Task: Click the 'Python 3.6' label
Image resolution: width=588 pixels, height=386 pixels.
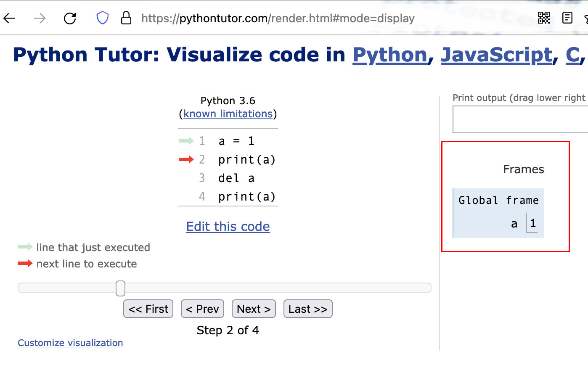Action: pos(228,100)
